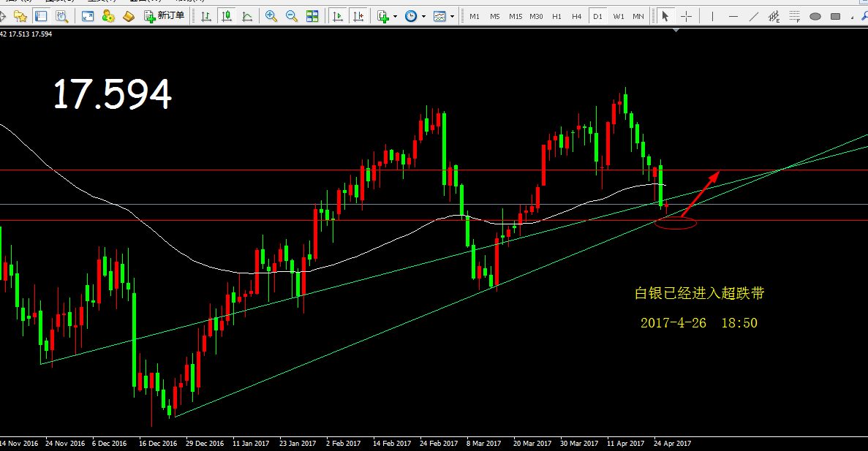Screen dimensions: 868x451
Task: Click the 16 Dec 2016 date label
Action: pyautogui.click(x=159, y=443)
